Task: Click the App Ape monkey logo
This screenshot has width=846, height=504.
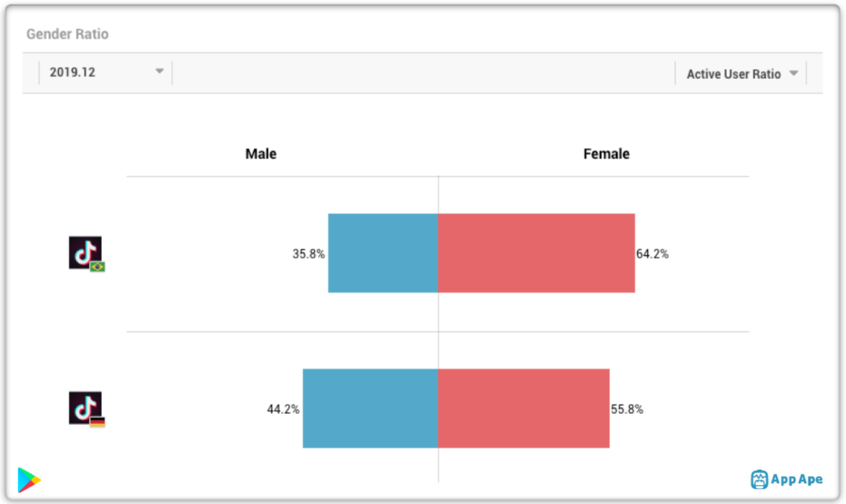Action: [759, 479]
